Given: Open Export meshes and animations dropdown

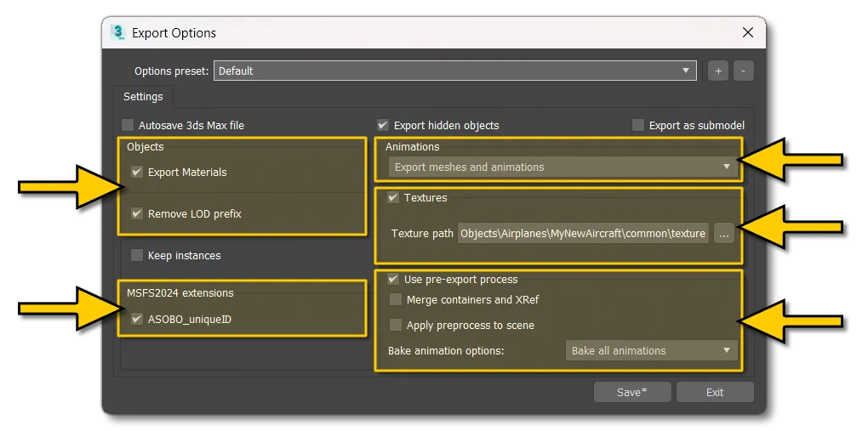Looking at the screenshot, I should click(x=563, y=167).
